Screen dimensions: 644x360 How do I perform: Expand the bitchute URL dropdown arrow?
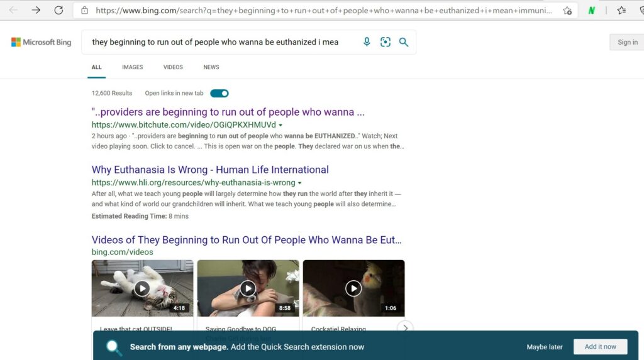(280, 125)
